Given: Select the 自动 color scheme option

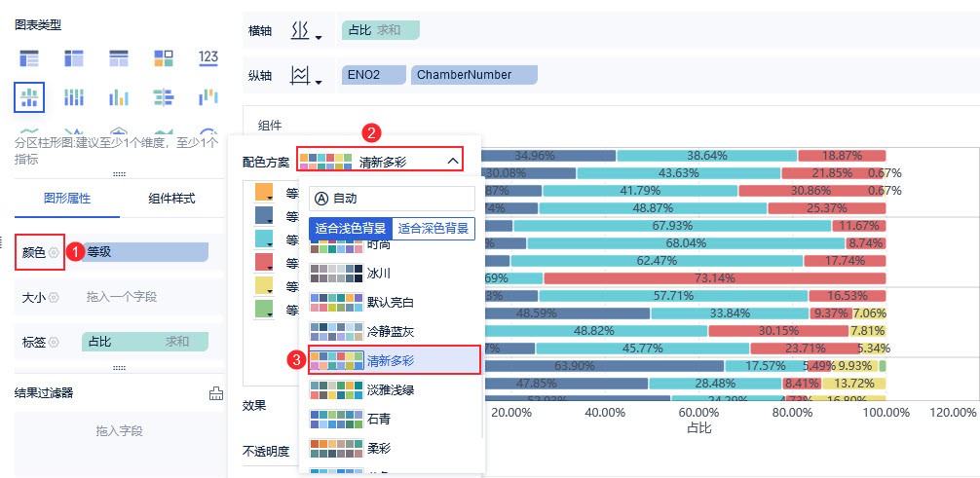Looking at the screenshot, I should (x=392, y=198).
